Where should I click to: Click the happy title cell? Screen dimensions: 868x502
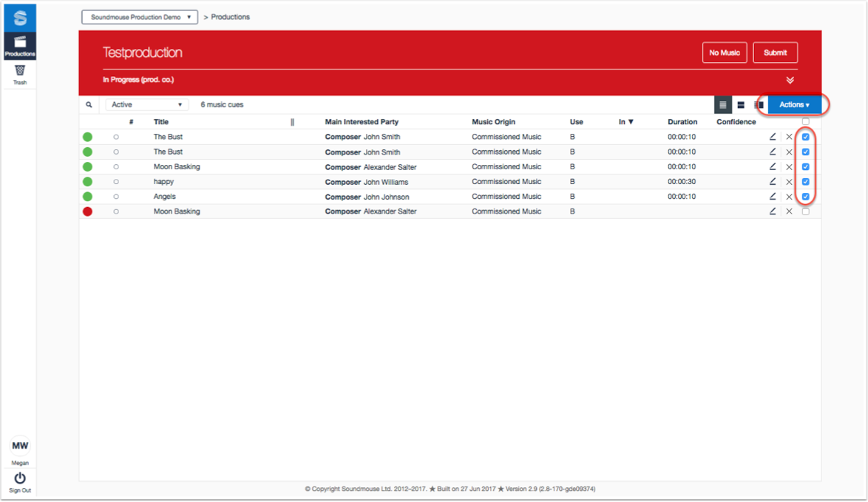(163, 182)
